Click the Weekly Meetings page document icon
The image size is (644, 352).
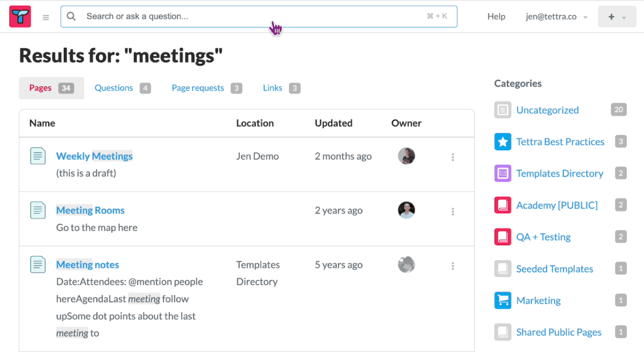[x=38, y=156]
